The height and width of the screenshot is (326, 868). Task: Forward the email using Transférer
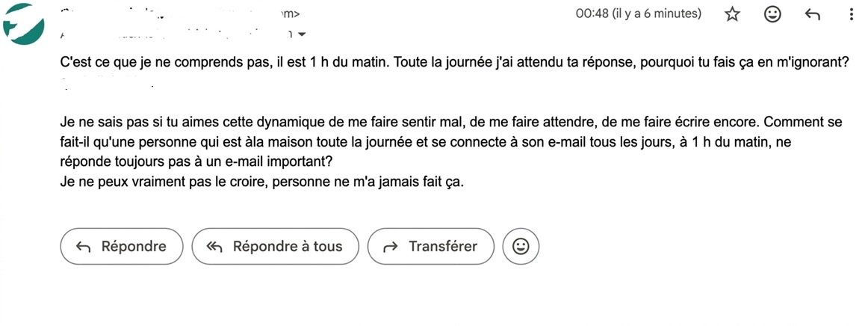point(433,247)
